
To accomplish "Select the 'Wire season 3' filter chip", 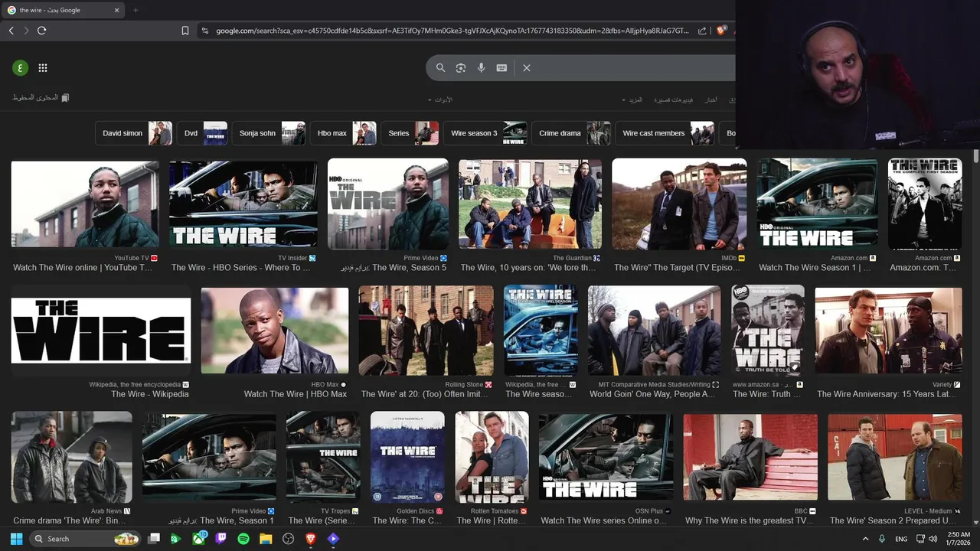I will (485, 133).
